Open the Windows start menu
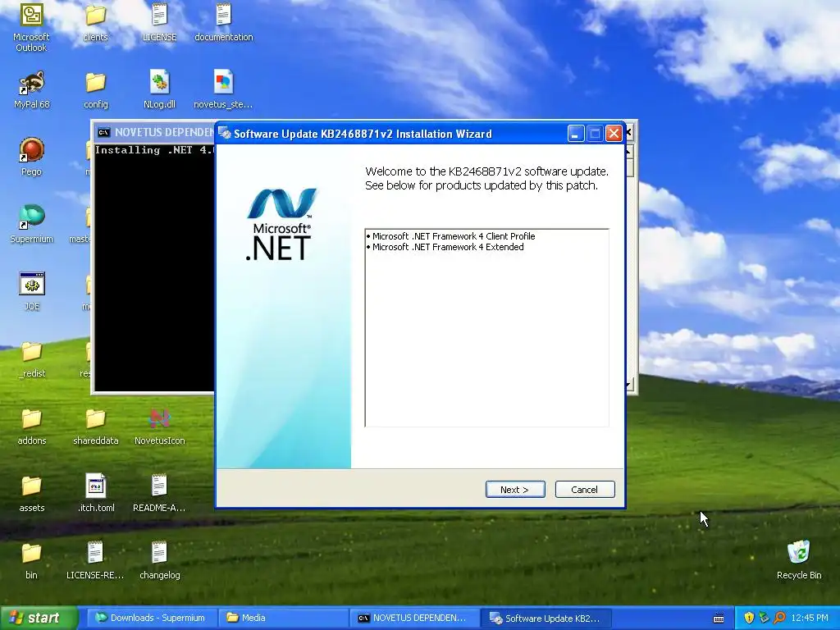 click(39, 618)
